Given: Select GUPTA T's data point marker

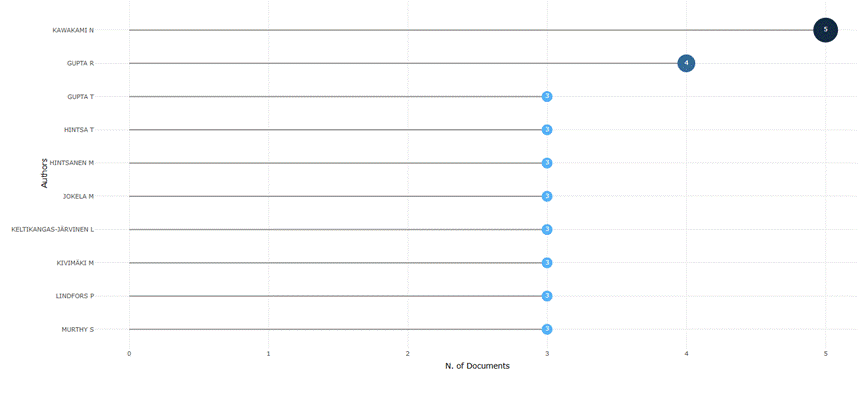Looking at the screenshot, I should tap(547, 96).
